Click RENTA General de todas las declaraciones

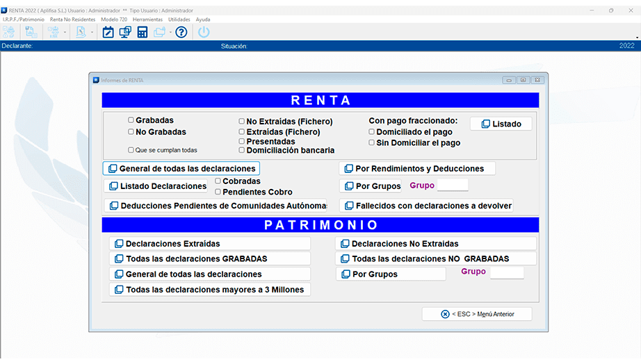coord(181,168)
